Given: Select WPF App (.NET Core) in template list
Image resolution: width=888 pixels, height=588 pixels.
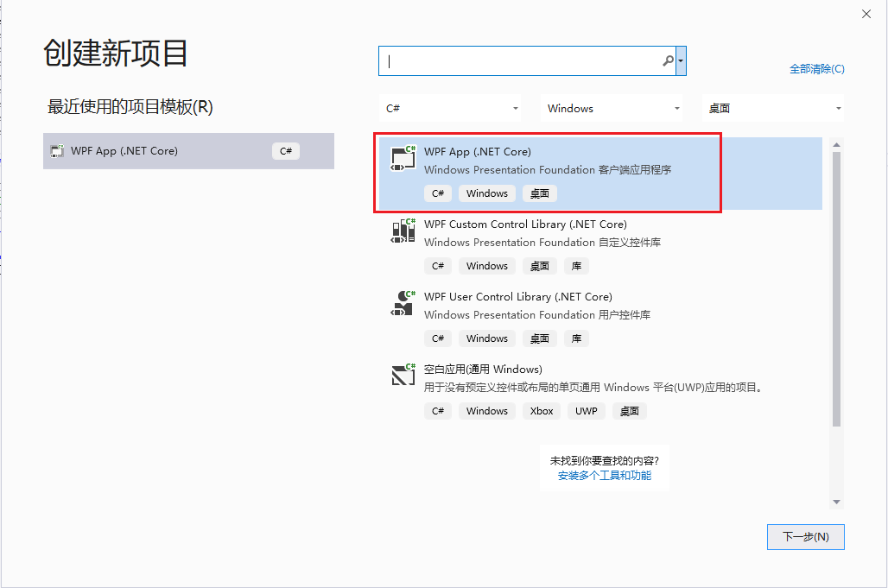Looking at the screenshot, I should [x=600, y=174].
